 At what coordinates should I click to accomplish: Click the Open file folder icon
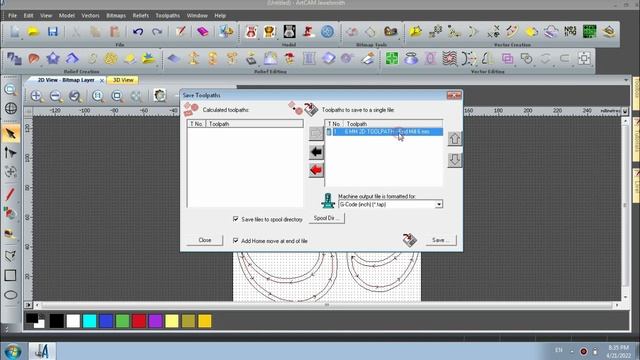point(33,32)
